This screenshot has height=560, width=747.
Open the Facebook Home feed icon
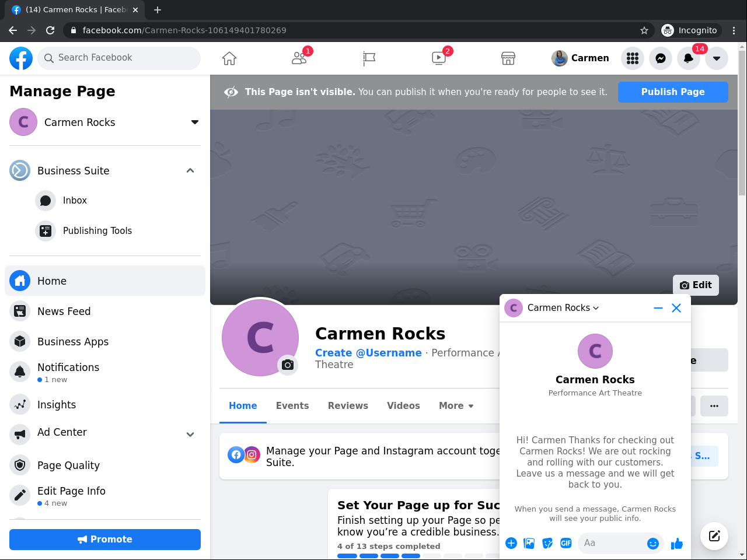pyautogui.click(x=229, y=58)
